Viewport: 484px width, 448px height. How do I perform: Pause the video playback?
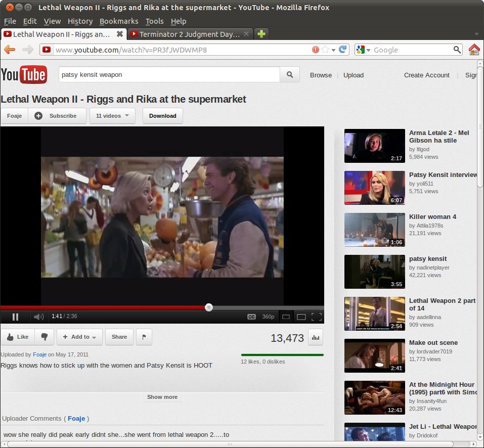click(x=15, y=317)
